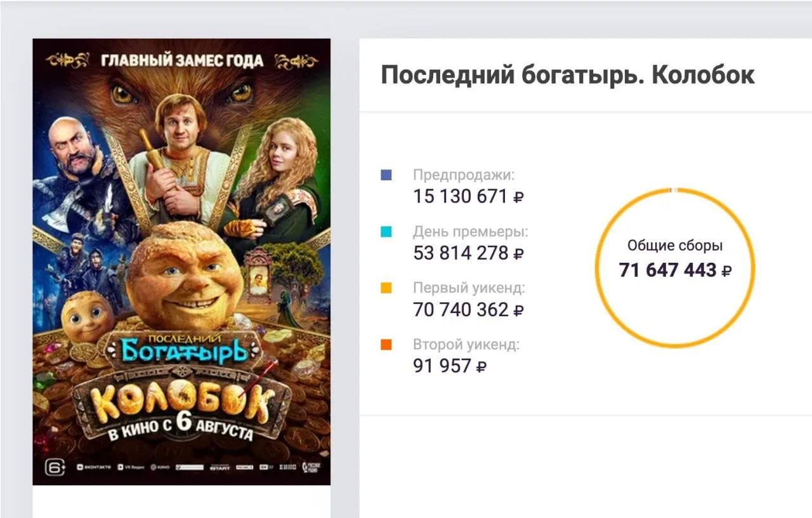Click the 6+ age rating badge on poster
This screenshot has height=518, width=812.
pos(55,467)
